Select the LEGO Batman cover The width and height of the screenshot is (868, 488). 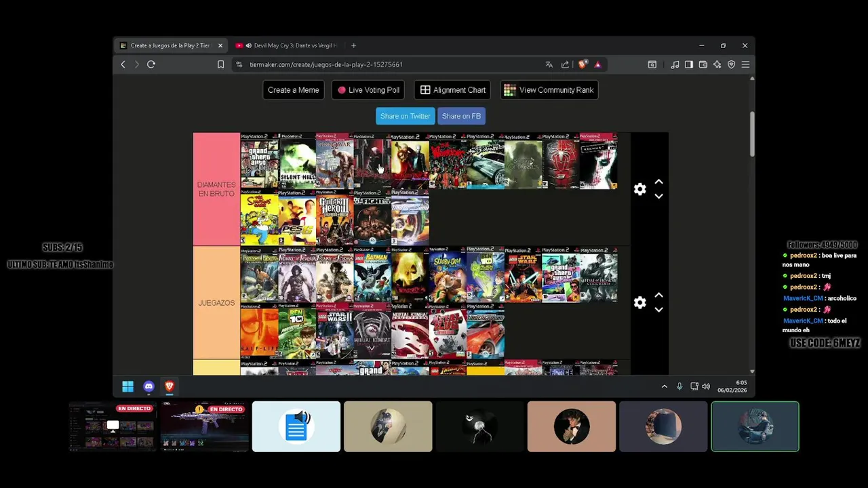372,274
